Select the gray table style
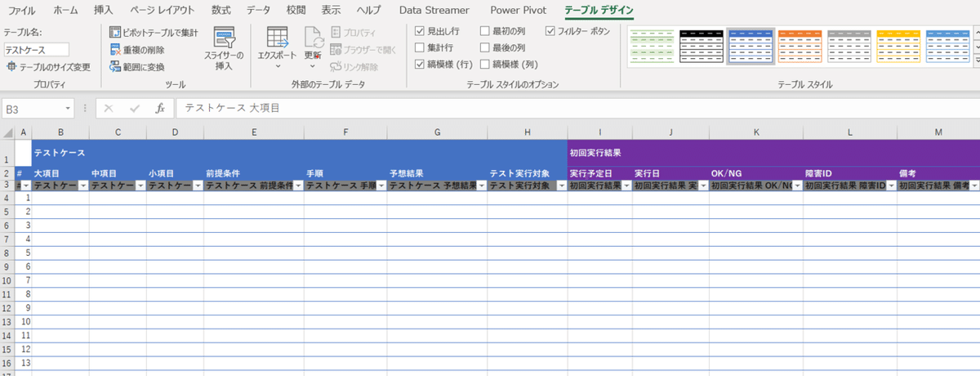 [x=848, y=47]
